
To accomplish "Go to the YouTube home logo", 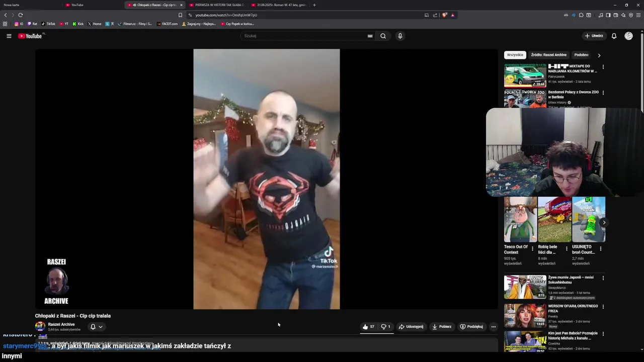I will (31, 36).
